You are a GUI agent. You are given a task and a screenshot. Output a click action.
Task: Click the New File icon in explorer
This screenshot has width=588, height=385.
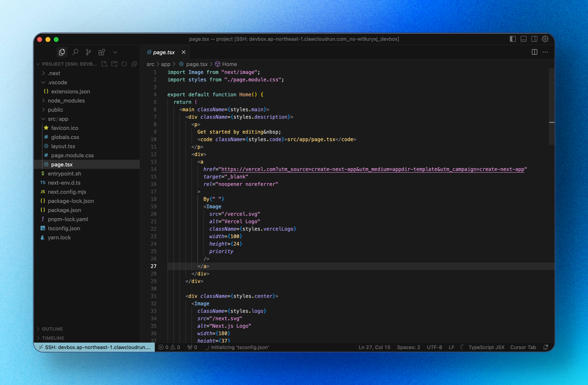tap(104, 64)
